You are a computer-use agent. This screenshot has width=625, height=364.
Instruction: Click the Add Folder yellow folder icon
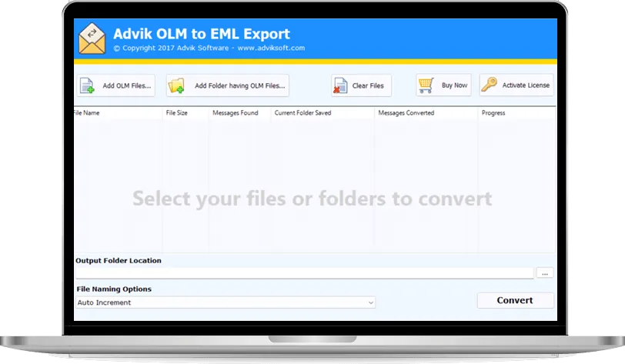tap(176, 85)
